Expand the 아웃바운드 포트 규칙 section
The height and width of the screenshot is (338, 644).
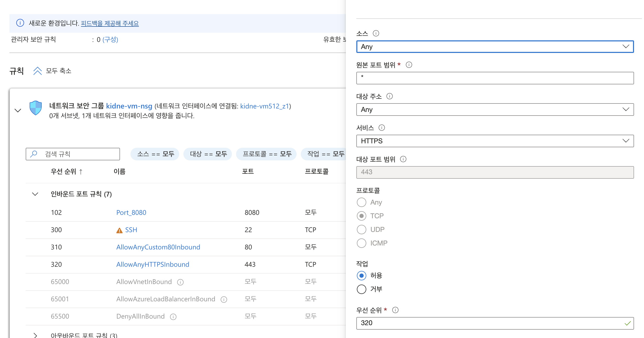point(35,335)
